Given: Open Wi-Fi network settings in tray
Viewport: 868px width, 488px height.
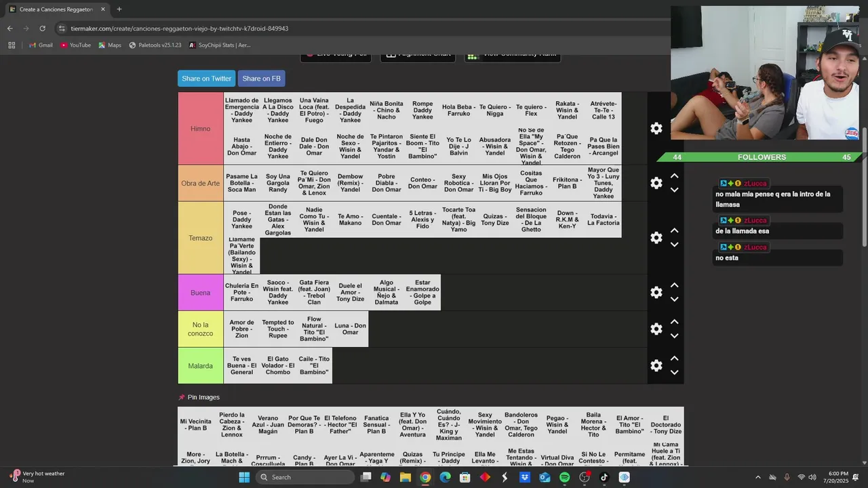Looking at the screenshot, I should [801, 477].
